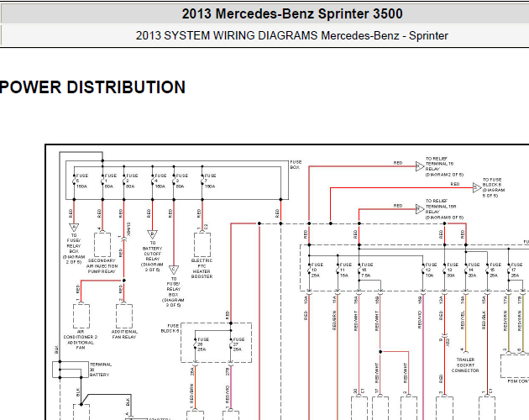Click the triangle connector marked A
The height and width of the screenshot is (420, 529).
point(74,227)
